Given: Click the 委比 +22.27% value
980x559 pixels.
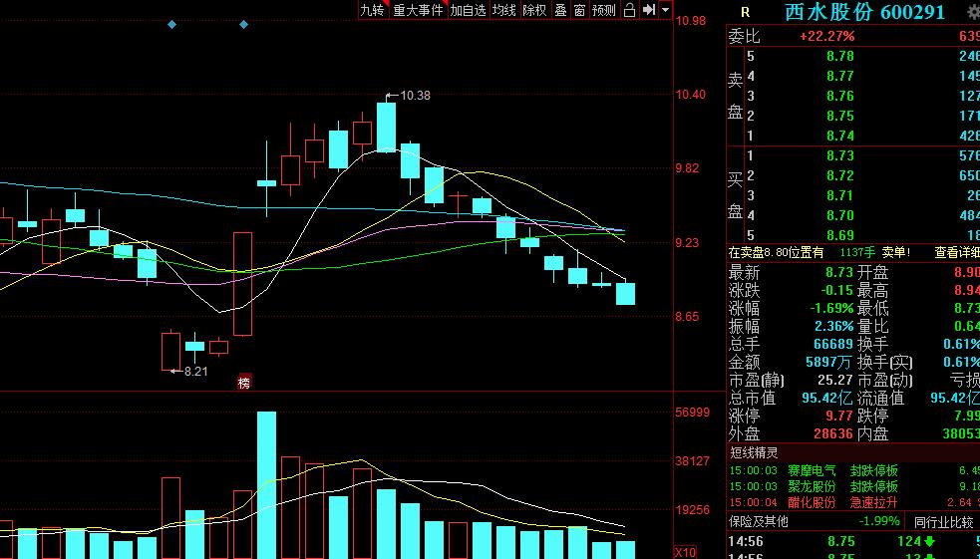Looking at the screenshot, I should pyautogui.click(x=826, y=36).
